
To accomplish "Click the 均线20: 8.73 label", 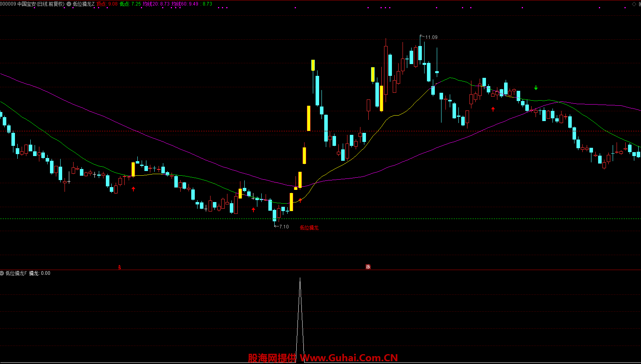I will 156,4.
